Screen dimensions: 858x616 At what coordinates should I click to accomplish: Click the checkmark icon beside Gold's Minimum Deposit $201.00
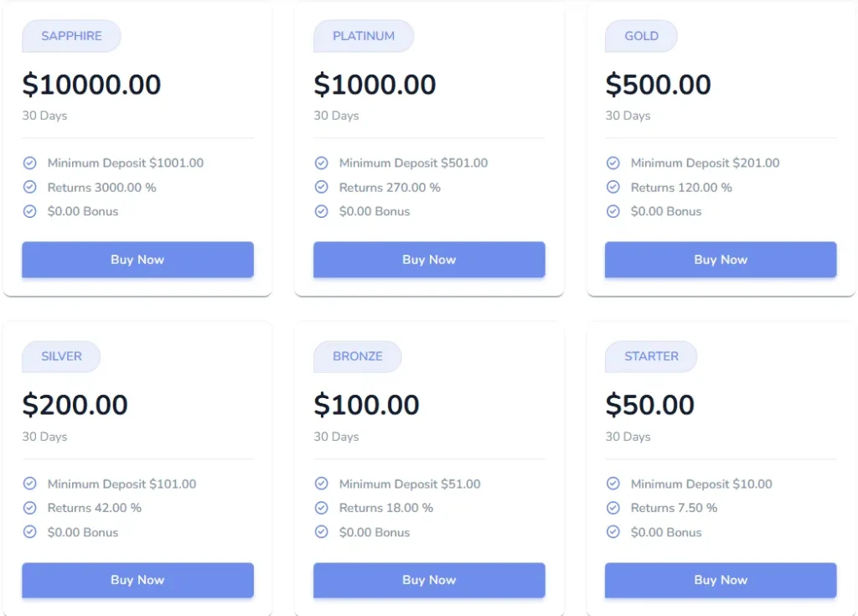(x=612, y=163)
